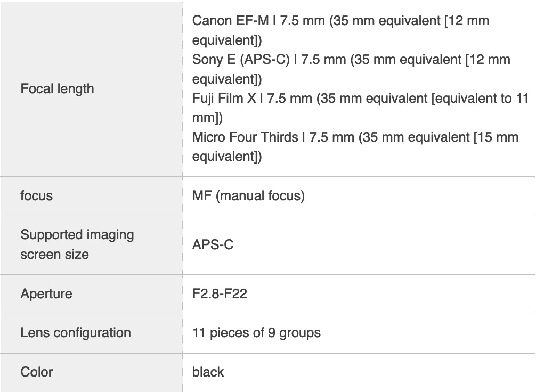536x392 pixels.
Task: Click the Fuji Film X focal length line
Action: click(360, 108)
